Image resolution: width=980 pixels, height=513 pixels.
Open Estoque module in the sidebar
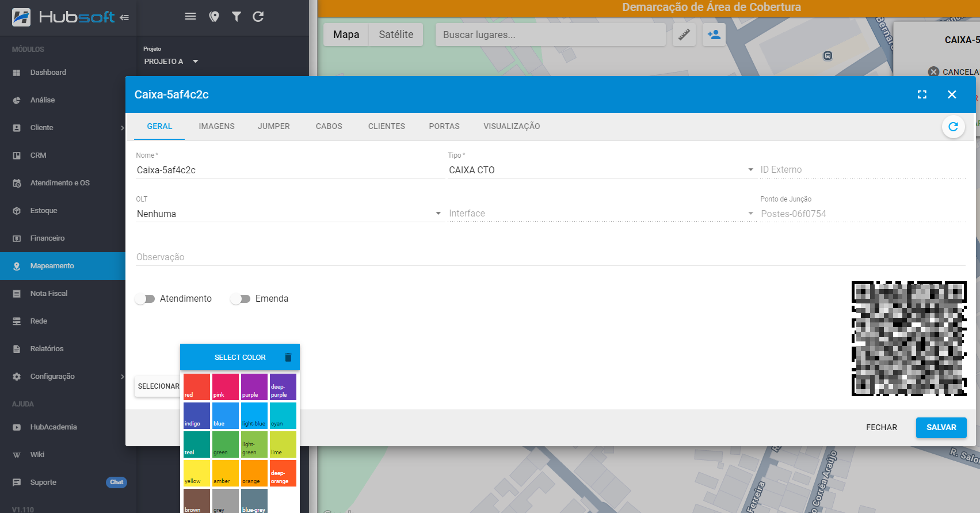(63, 211)
